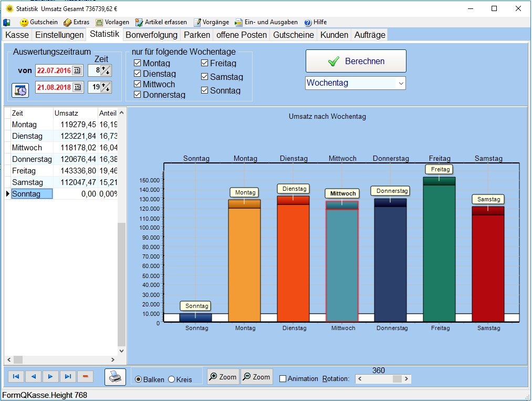
Task: Click the calendar icon beside 21.08.2018
Action: [77, 87]
